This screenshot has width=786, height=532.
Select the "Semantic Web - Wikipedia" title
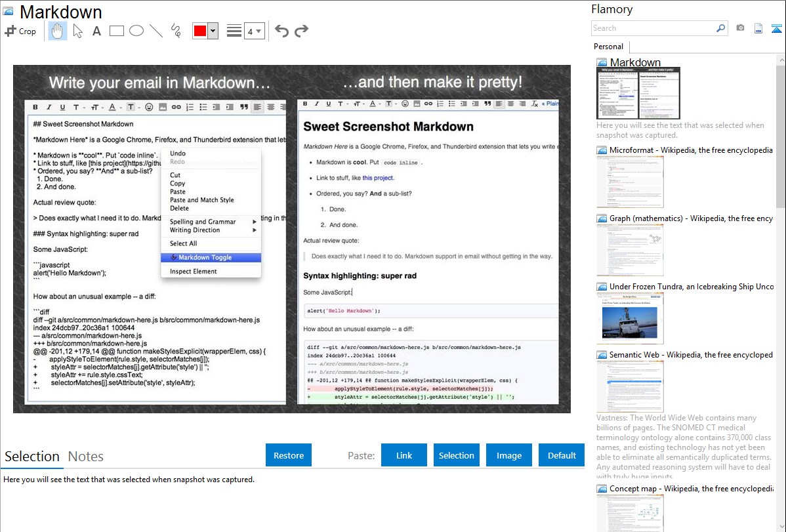(x=691, y=355)
